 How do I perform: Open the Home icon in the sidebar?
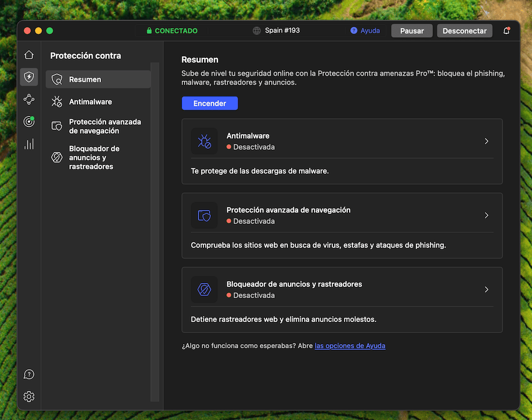click(29, 55)
